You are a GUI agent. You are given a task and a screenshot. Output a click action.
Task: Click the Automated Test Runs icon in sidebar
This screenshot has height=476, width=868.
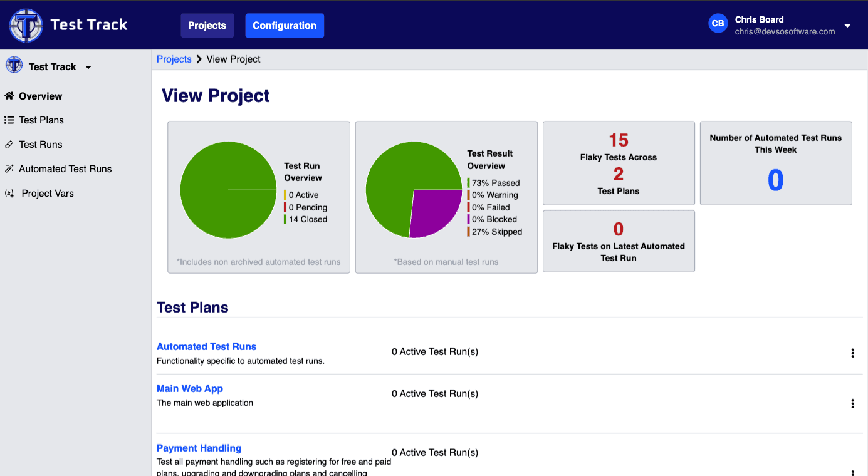point(9,168)
